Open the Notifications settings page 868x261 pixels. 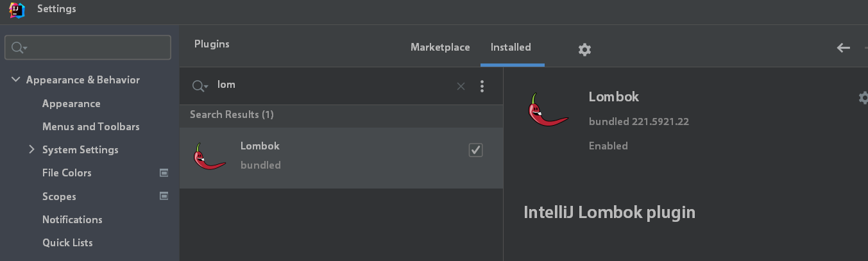pyautogui.click(x=72, y=219)
